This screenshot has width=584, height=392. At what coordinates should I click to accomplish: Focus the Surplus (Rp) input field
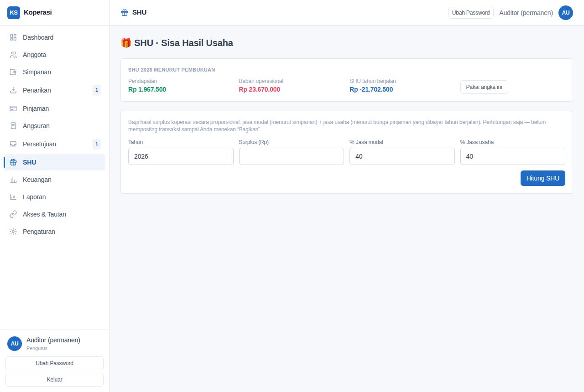tap(292, 156)
